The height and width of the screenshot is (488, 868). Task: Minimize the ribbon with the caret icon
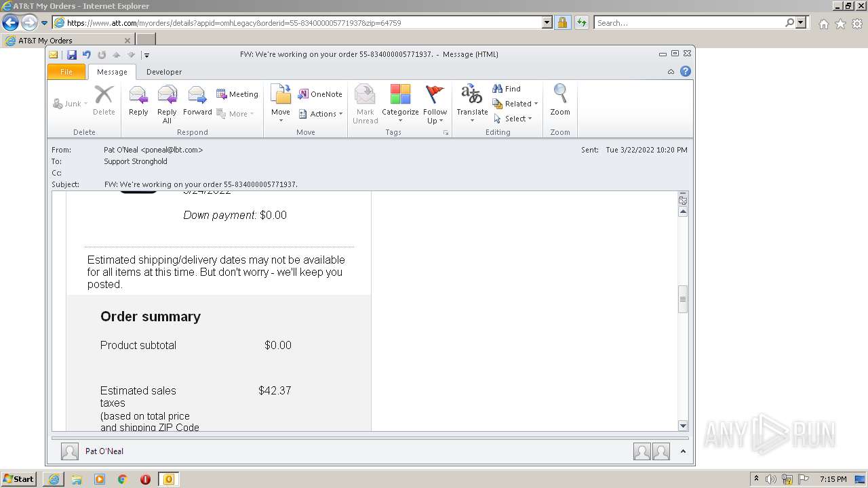click(671, 72)
